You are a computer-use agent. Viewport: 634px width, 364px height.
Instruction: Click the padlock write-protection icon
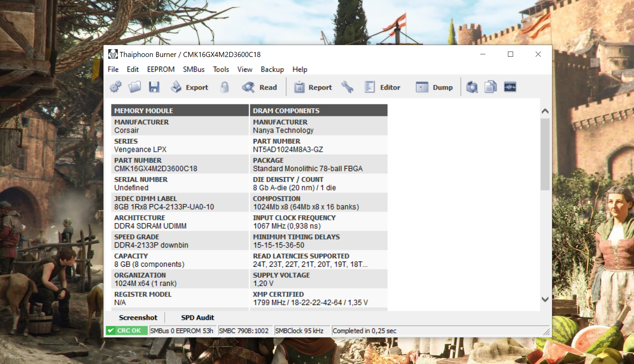224,87
